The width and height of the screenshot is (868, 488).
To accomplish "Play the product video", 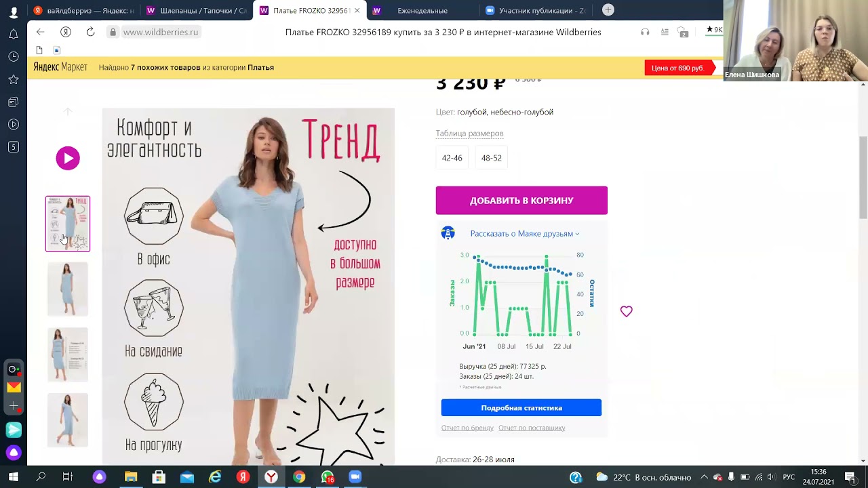I will [x=68, y=158].
